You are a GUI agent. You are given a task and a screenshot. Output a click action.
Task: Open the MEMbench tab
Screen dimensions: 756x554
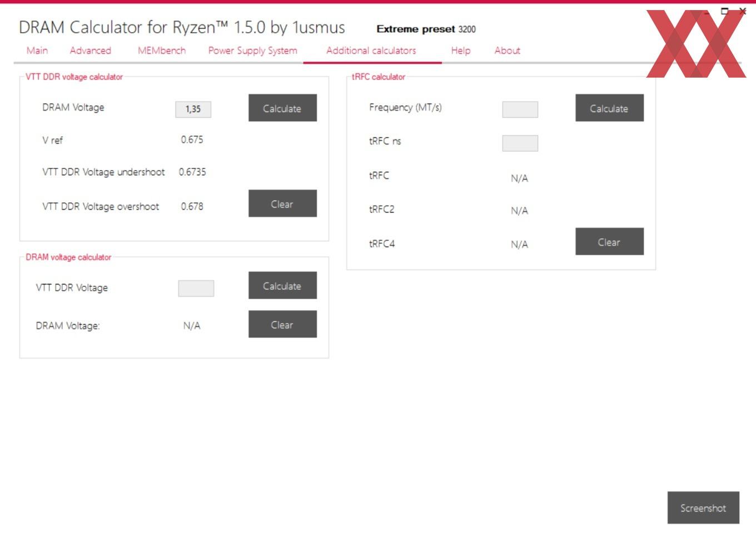(162, 51)
